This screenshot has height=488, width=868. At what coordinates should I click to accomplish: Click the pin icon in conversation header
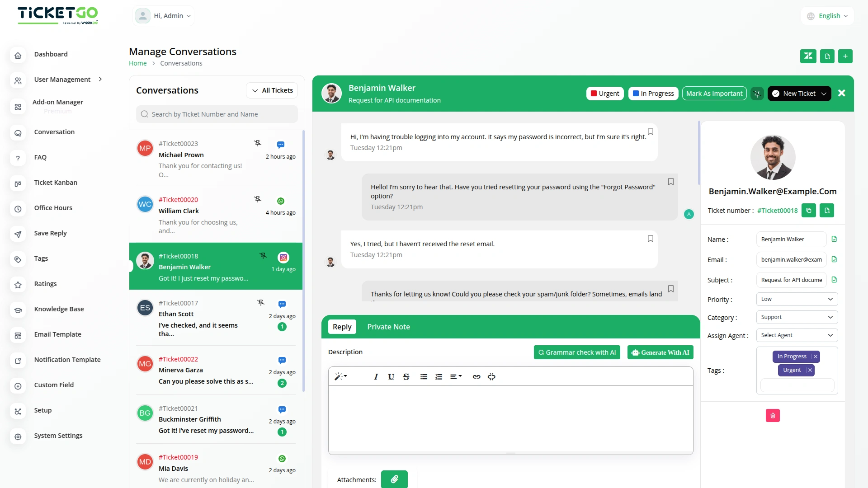point(757,94)
